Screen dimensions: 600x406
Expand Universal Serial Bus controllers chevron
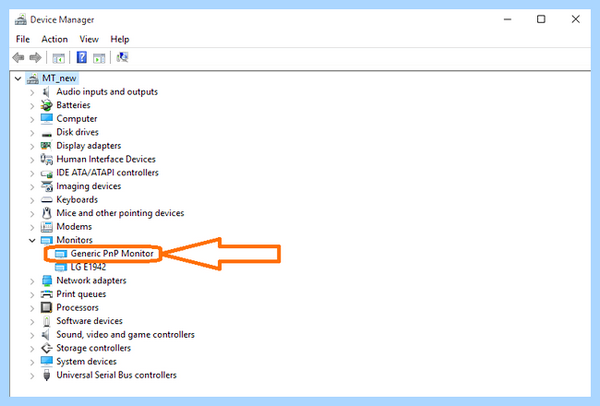coord(32,375)
